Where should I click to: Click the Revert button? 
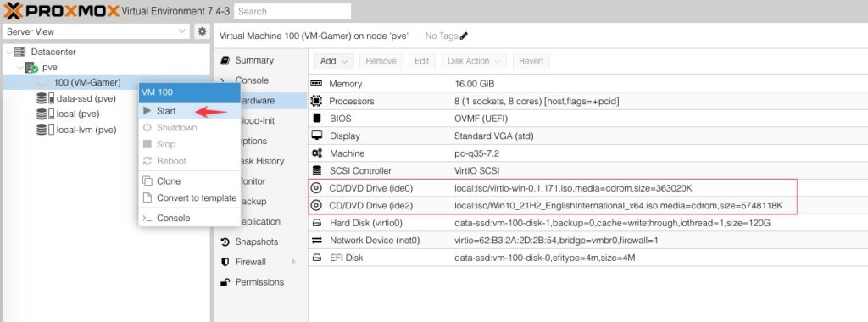click(x=531, y=61)
